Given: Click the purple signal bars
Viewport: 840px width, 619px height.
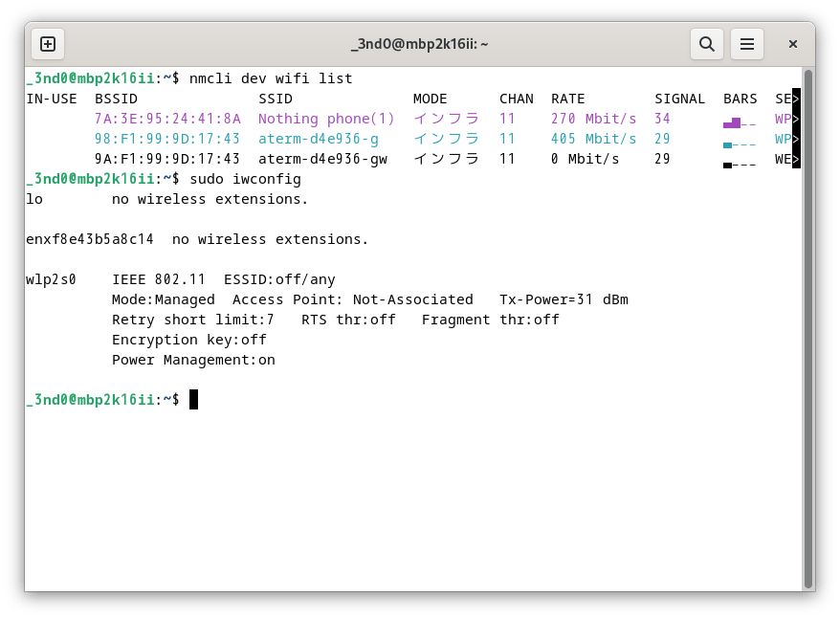Looking at the screenshot, I should coord(740,123).
